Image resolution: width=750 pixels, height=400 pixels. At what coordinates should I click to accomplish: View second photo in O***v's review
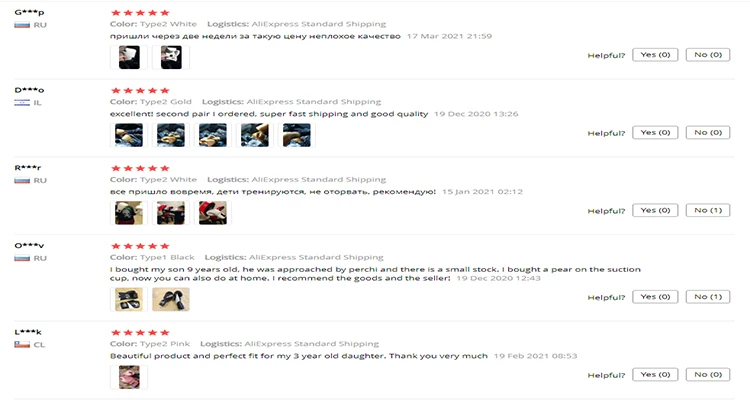click(171, 300)
